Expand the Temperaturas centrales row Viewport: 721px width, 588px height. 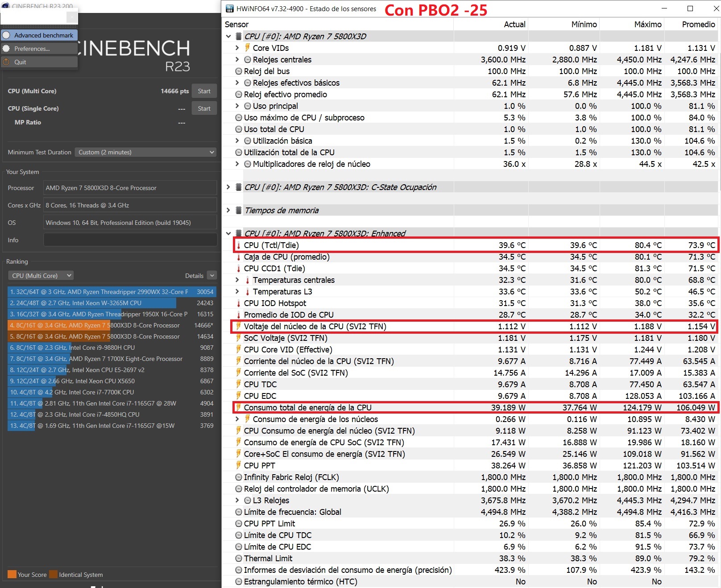coord(237,280)
